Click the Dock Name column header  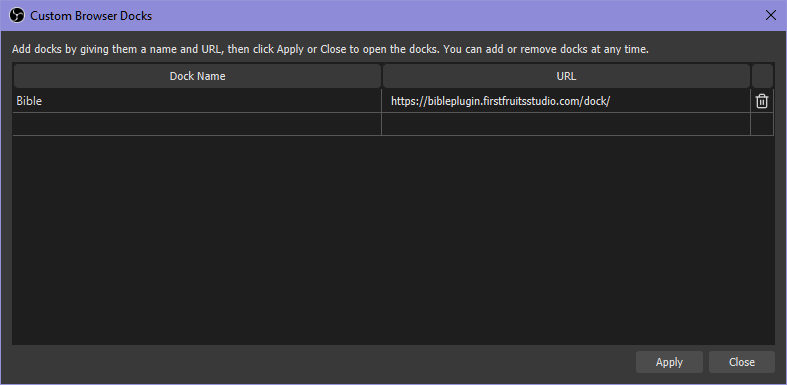(197, 76)
